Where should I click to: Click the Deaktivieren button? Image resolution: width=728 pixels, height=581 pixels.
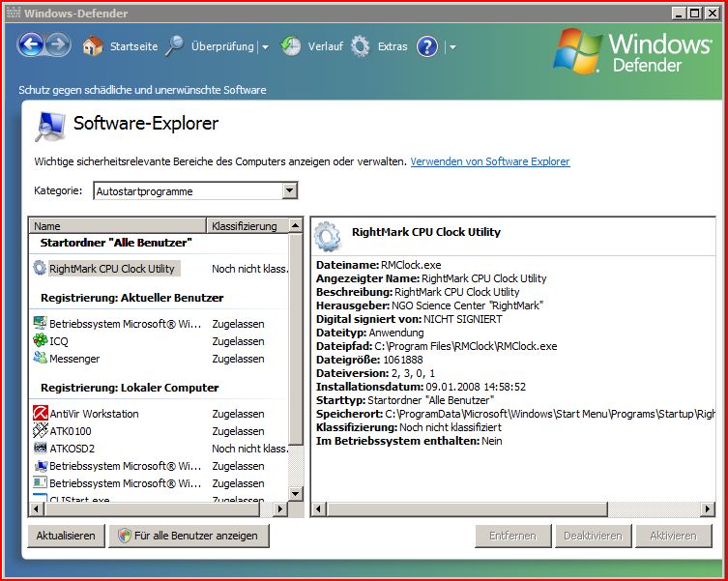click(x=593, y=536)
